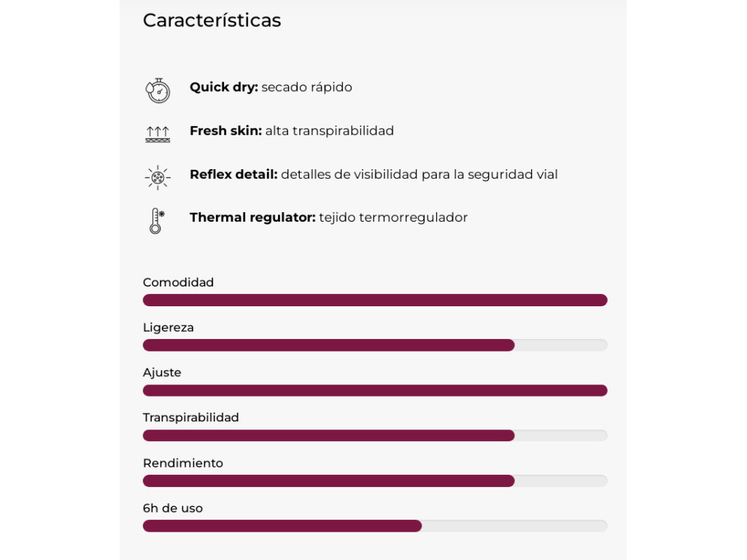Click the Comodidad label
Screen dimensions: 747x560
point(178,282)
